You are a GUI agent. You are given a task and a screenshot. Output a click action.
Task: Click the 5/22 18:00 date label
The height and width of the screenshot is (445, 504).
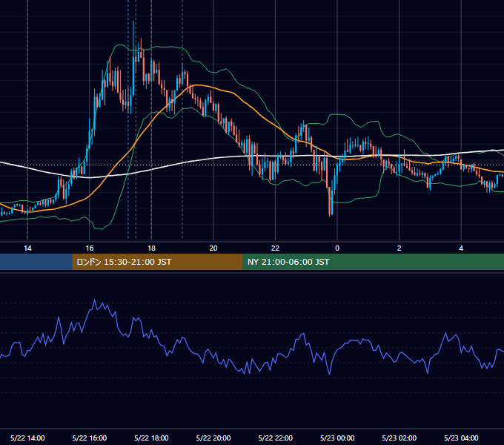(151, 438)
